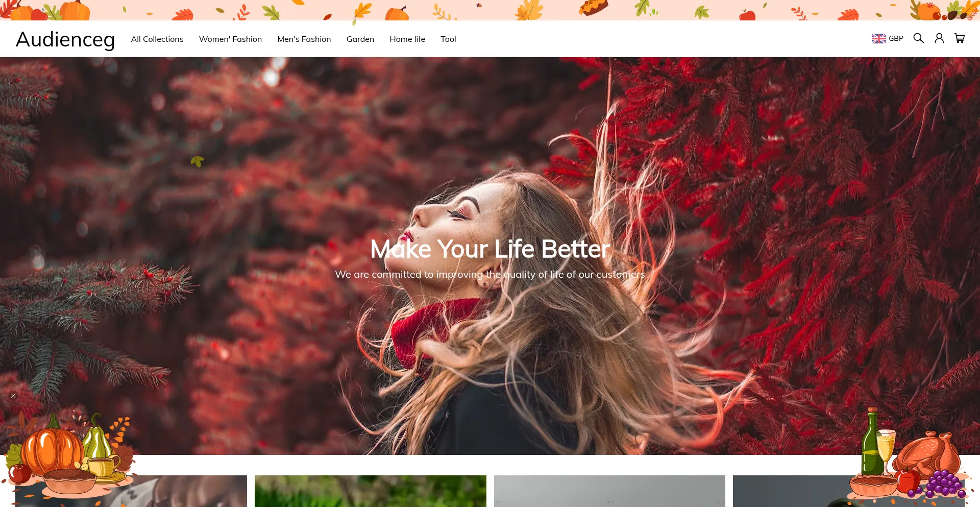Open the GBP currency selector
Viewport: 980px width, 507px height.
pos(887,38)
